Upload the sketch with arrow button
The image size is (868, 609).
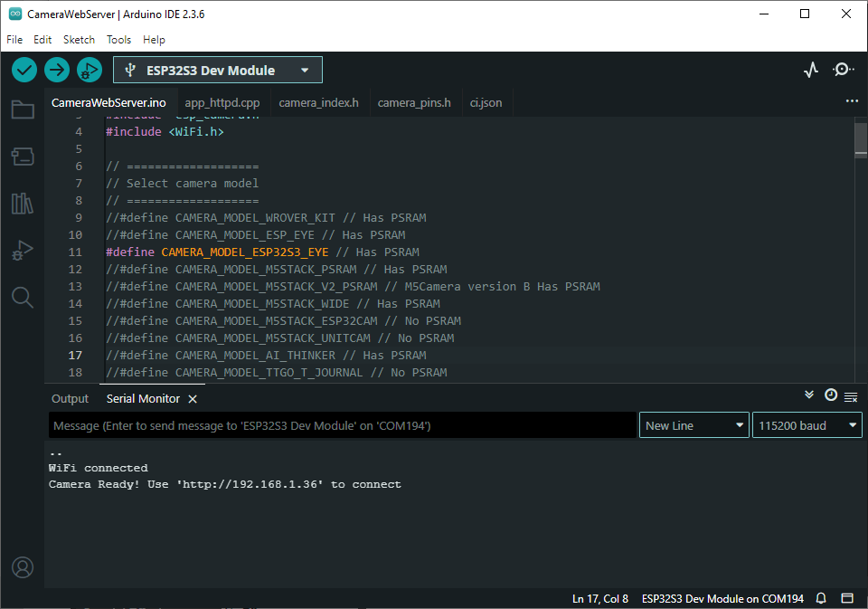coord(56,71)
